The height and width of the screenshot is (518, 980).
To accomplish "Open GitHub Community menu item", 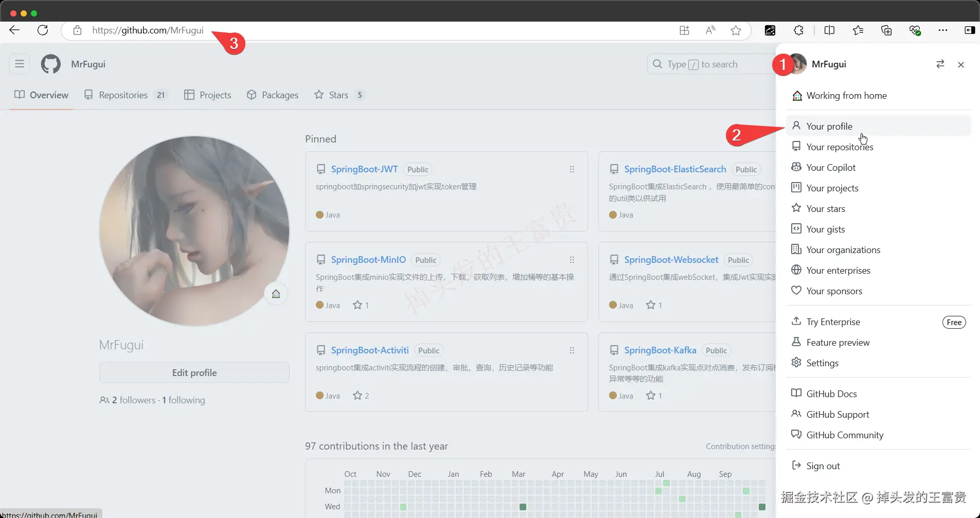I will coord(878,435).
